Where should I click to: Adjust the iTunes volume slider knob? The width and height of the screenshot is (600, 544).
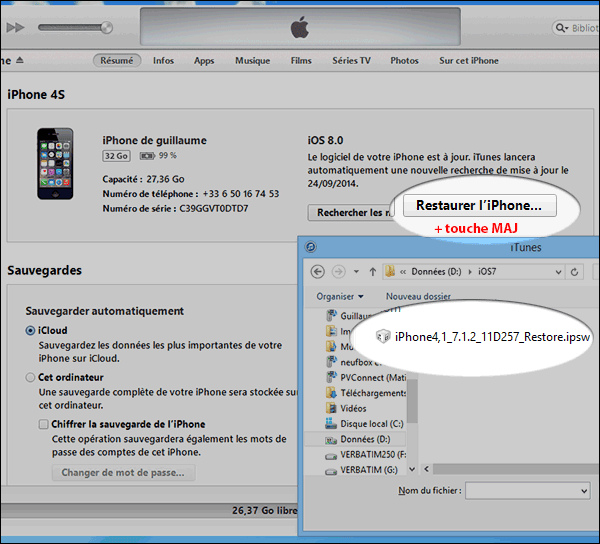pos(107,28)
